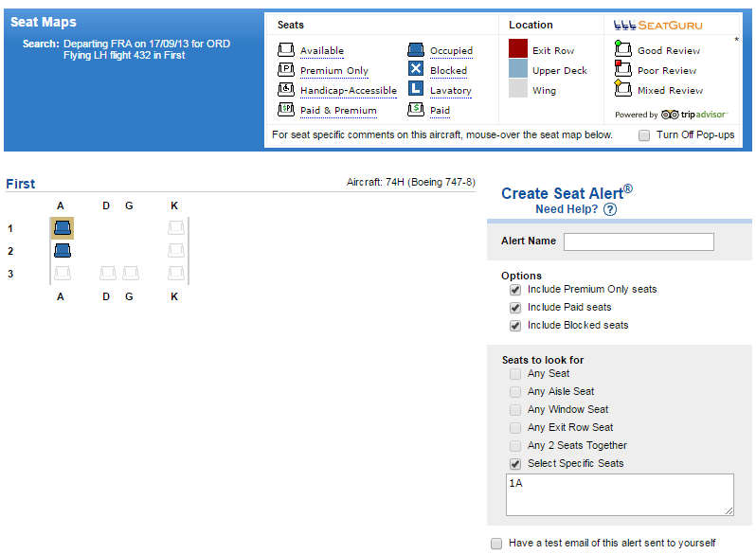Check the test email alert option
Image resolution: width=756 pixels, height=554 pixels.
[x=496, y=544]
